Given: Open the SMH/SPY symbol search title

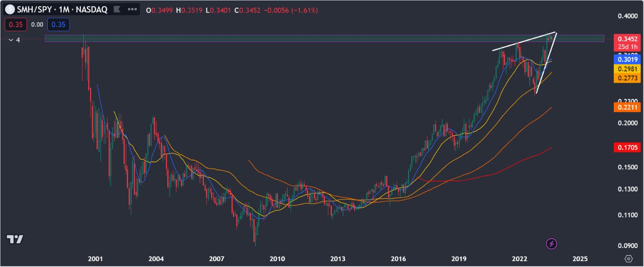Looking at the screenshot, I should click(x=62, y=9).
